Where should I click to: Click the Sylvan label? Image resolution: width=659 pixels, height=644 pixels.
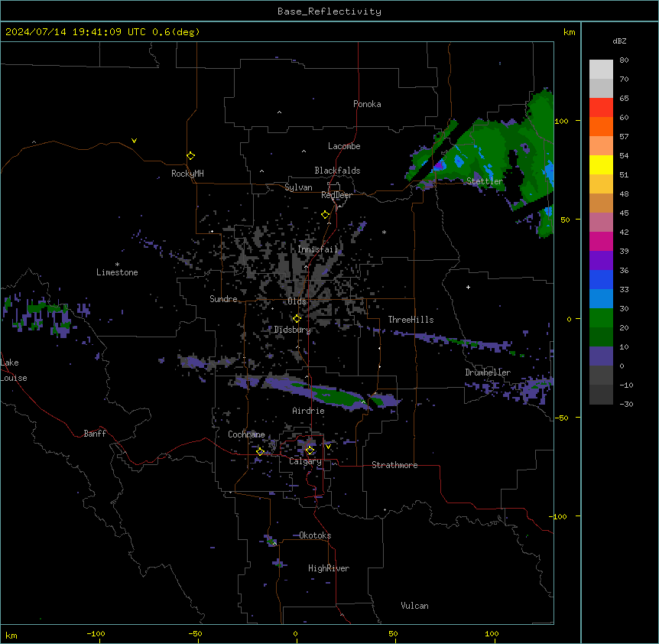(298, 187)
